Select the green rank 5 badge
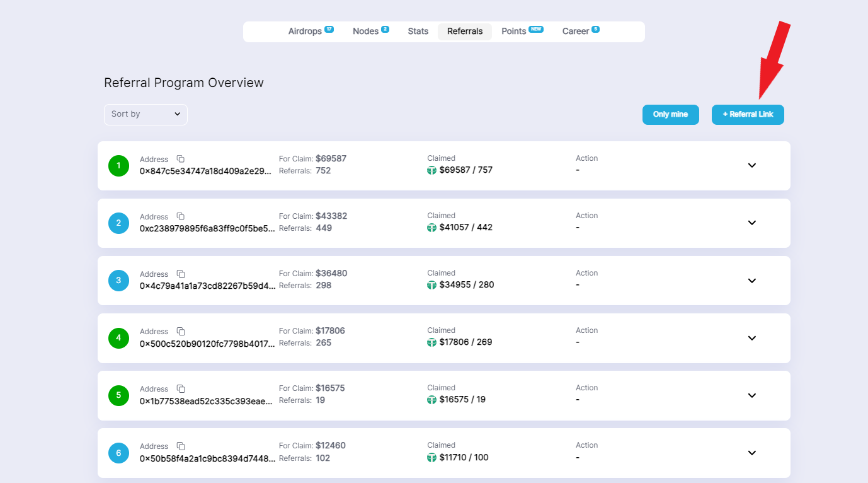Screen dimensions: 868x483 point(118,395)
